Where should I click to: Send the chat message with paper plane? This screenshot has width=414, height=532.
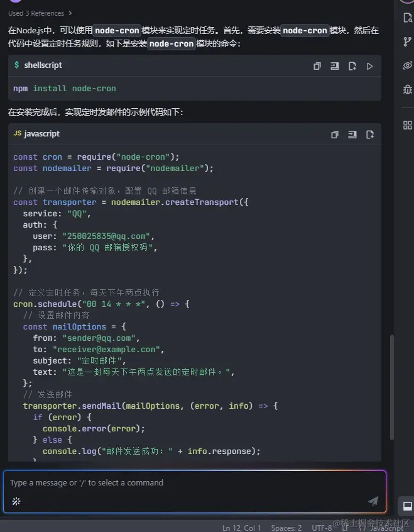[373, 501]
